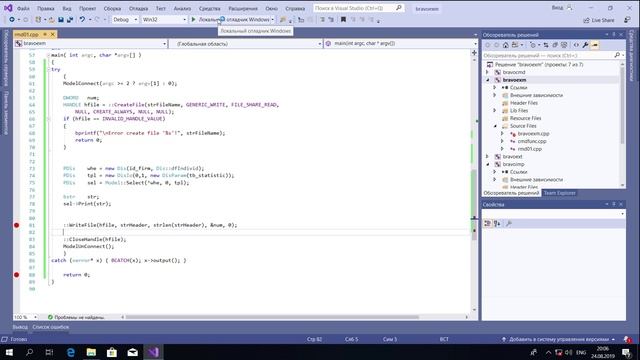Click Live Share text button
The height and width of the screenshot is (360, 640).
(602, 20)
